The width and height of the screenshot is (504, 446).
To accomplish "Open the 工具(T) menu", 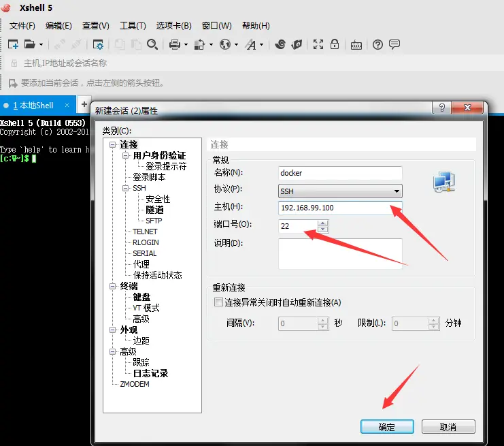I will pyautogui.click(x=133, y=26).
